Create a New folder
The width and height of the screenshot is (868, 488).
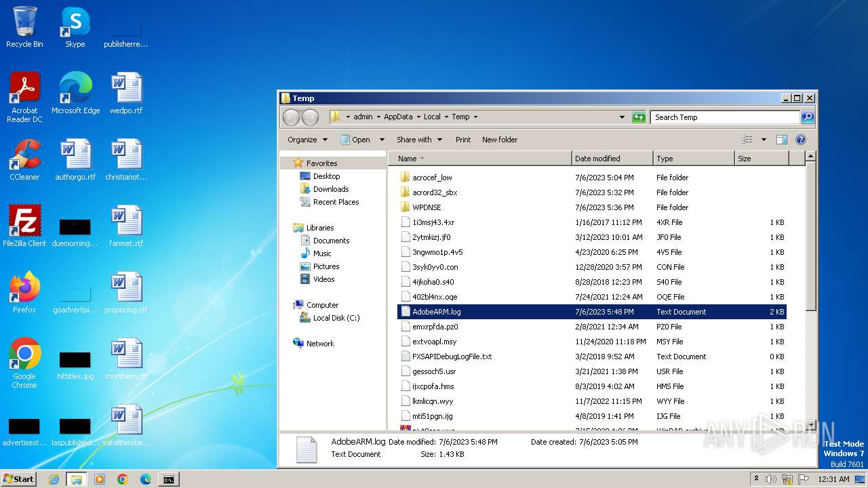click(x=500, y=140)
